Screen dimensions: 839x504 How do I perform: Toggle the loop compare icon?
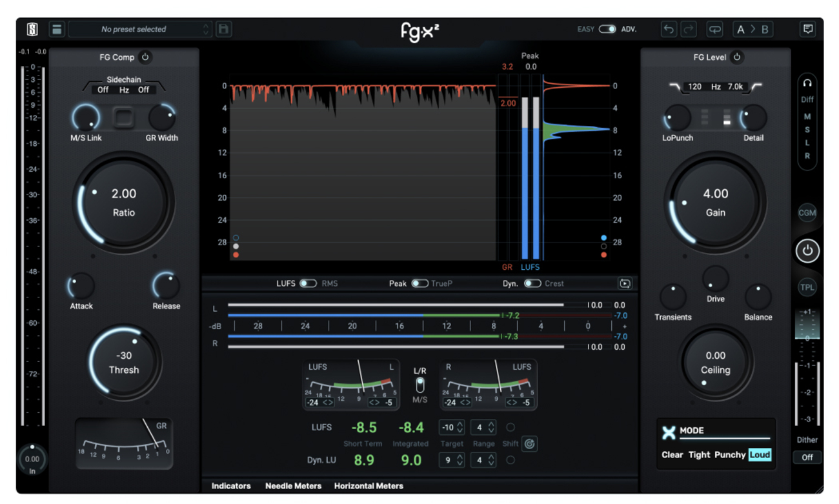point(715,29)
